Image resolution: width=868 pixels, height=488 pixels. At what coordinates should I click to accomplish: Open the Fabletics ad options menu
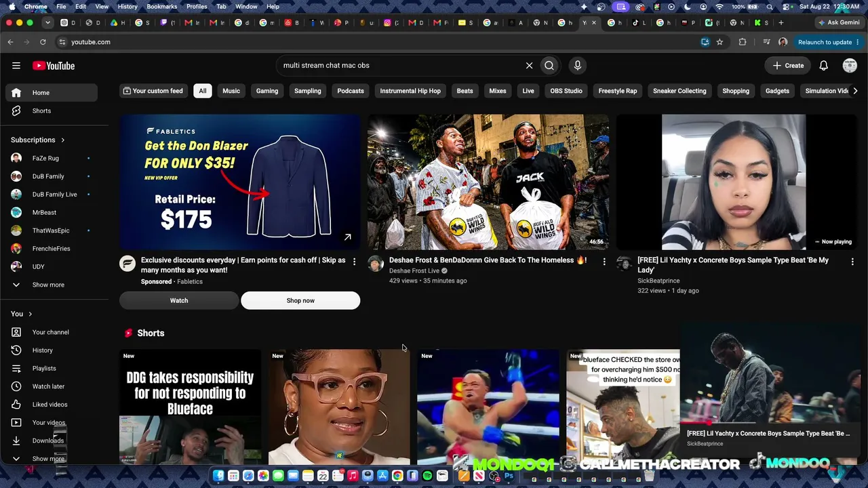[x=354, y=262]
